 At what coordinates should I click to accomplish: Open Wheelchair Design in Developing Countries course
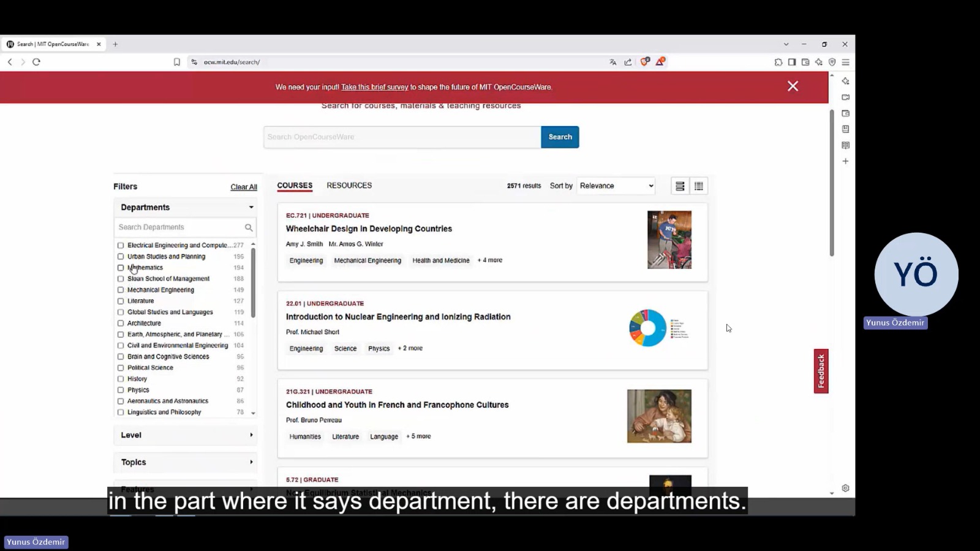tap(369, 229)
